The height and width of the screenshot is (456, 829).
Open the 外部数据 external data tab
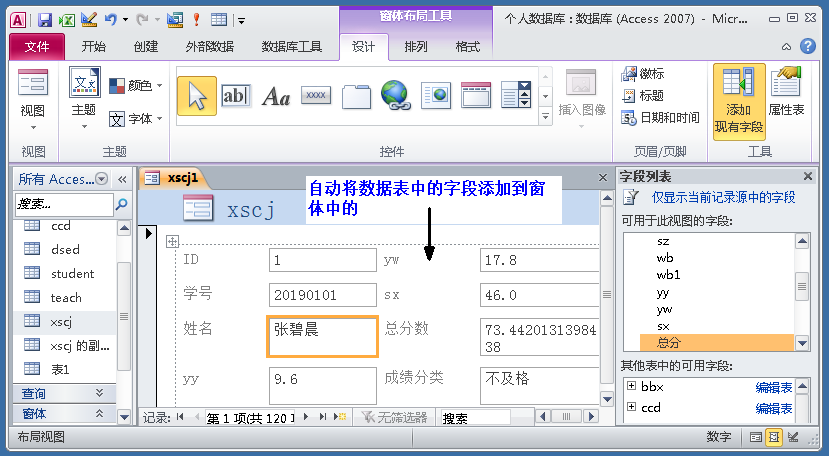209,47
